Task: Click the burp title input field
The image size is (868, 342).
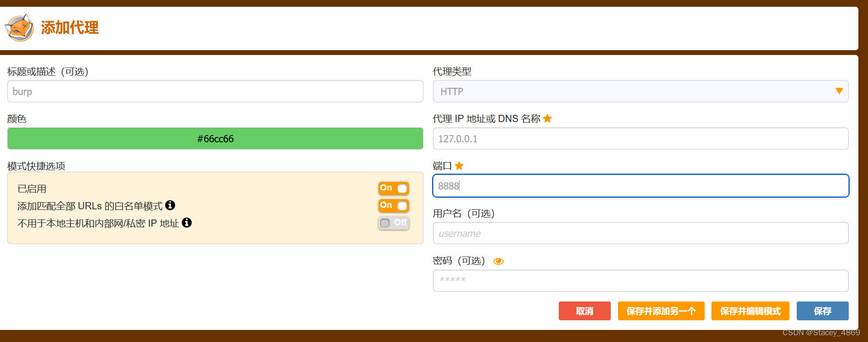Action: click(215, 91)
